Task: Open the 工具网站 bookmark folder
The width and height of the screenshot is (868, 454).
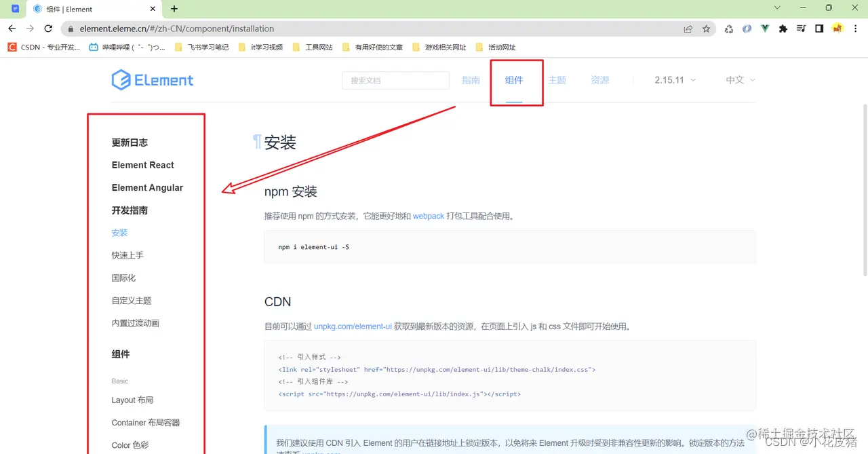Action: click(x=312, y=47)
